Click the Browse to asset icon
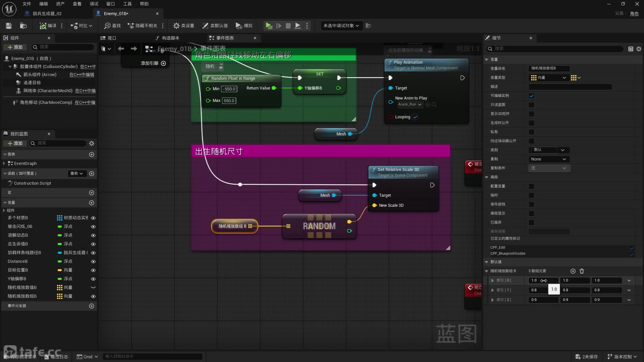Viewport: 644px width, 362px height. click(23, 26)
